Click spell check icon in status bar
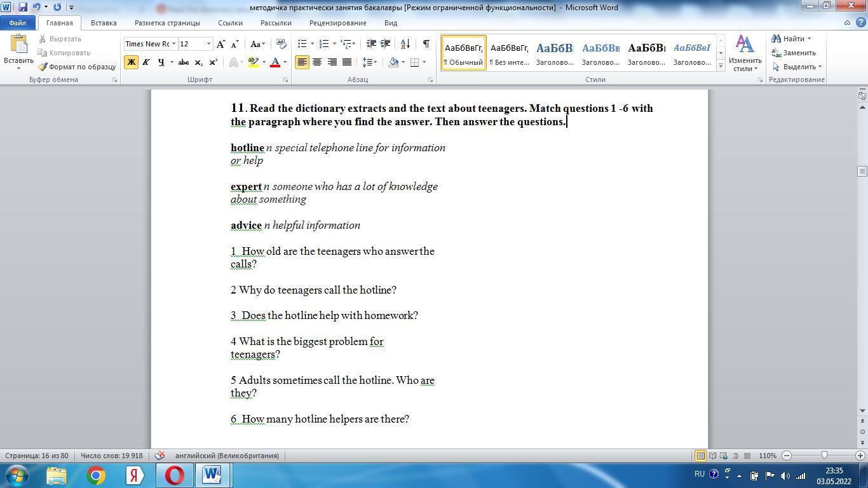Viewport: 868px width, 488px height. (x=160, y=456)
